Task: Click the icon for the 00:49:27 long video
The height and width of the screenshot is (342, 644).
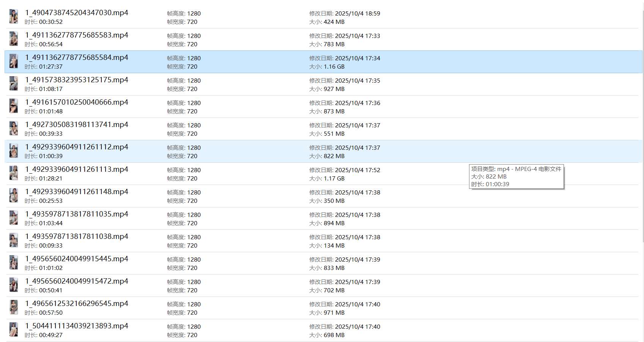Action: pos(14,330)
